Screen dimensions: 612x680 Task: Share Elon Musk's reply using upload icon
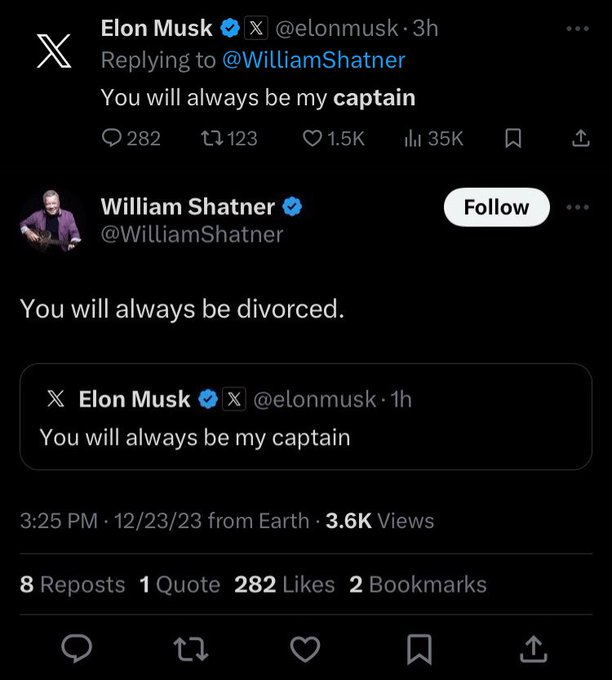coord(580,138)
